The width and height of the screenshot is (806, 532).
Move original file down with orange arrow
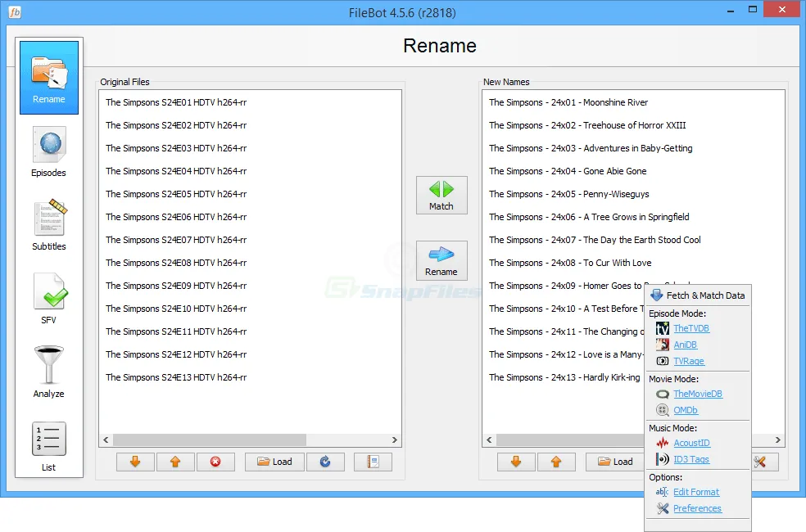tap(135, 462)
